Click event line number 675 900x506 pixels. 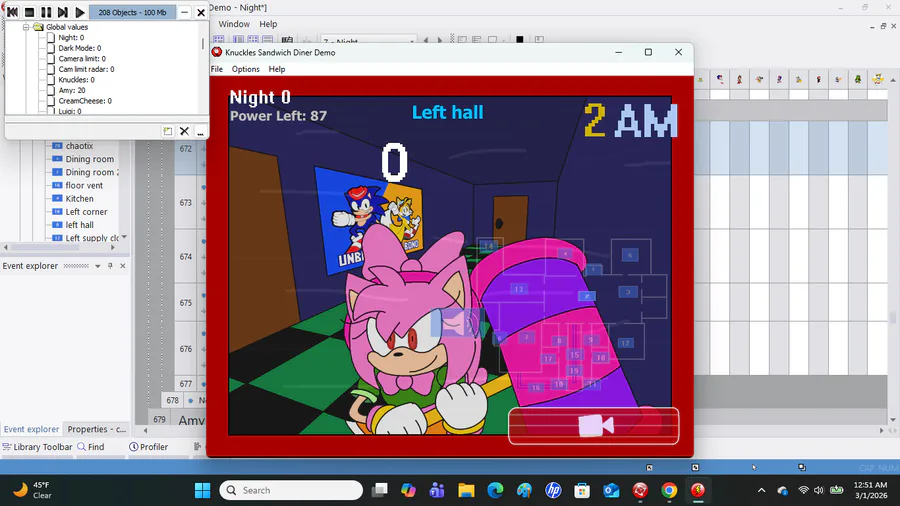click(185, 302)
